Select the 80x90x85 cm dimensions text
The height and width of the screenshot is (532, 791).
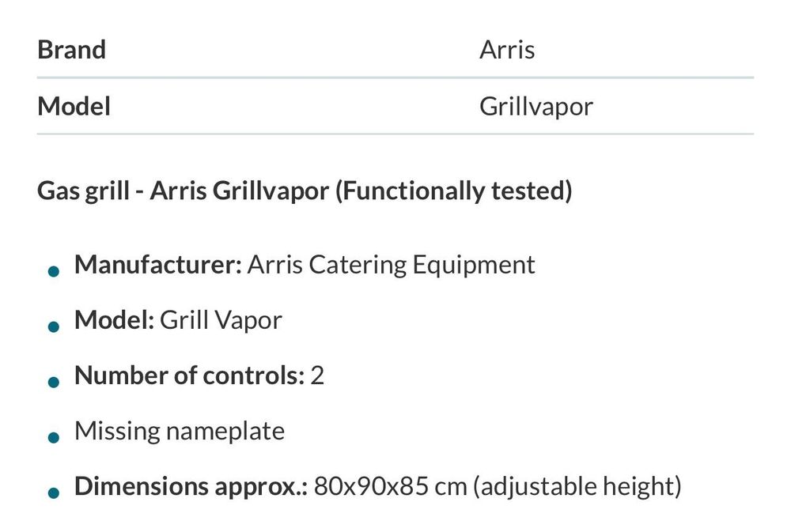(x=391, y=487)
